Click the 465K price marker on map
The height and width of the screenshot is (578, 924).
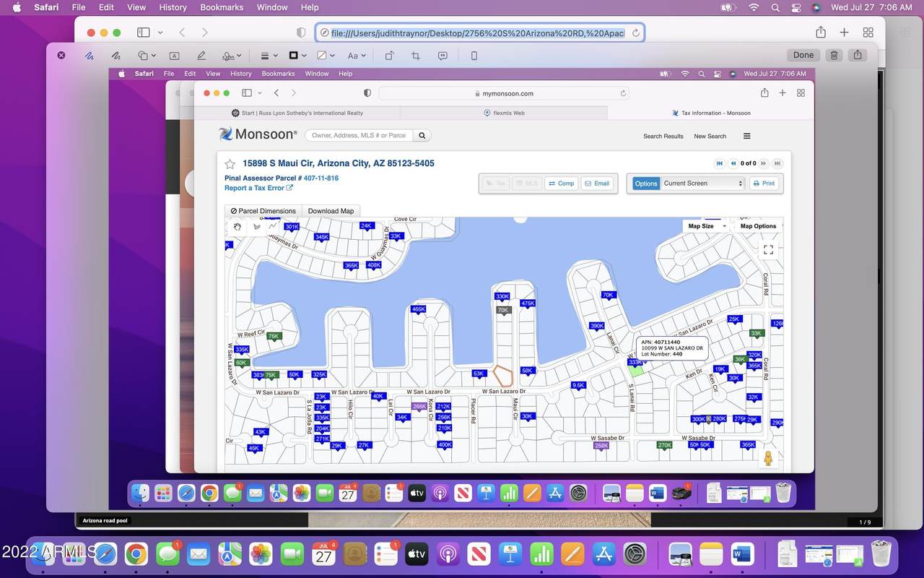tap(418, 310)
